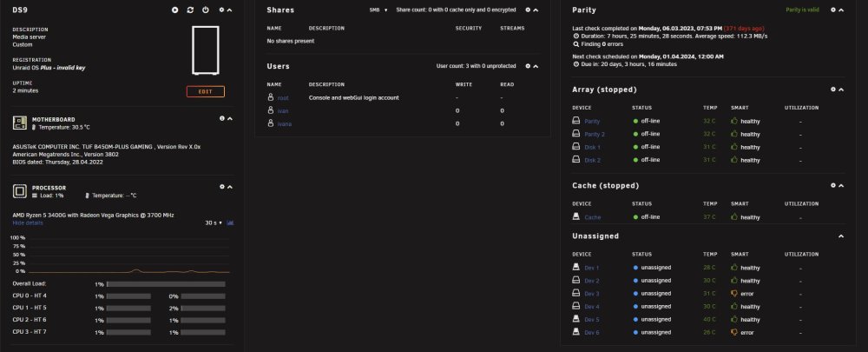Open the motherboard info icon
The image size is (868, 352).
coord(222,118)
